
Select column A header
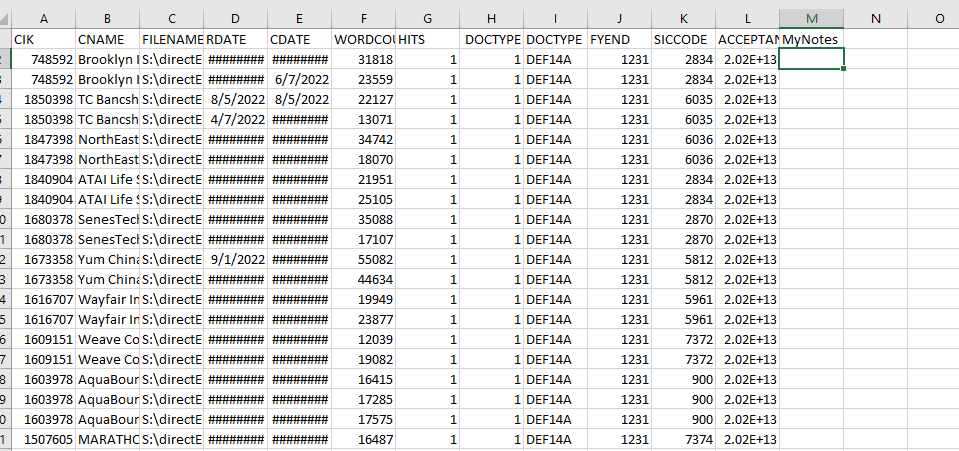[x=43, y=18]
